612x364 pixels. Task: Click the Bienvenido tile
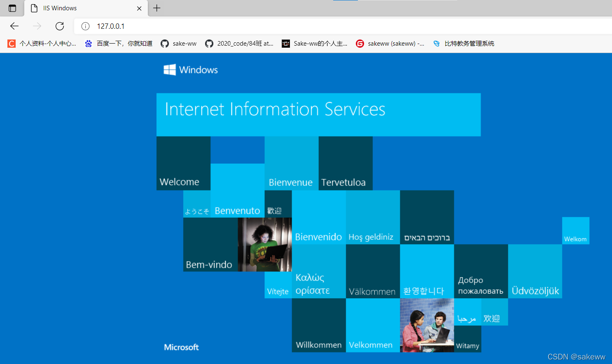[319, 217]
